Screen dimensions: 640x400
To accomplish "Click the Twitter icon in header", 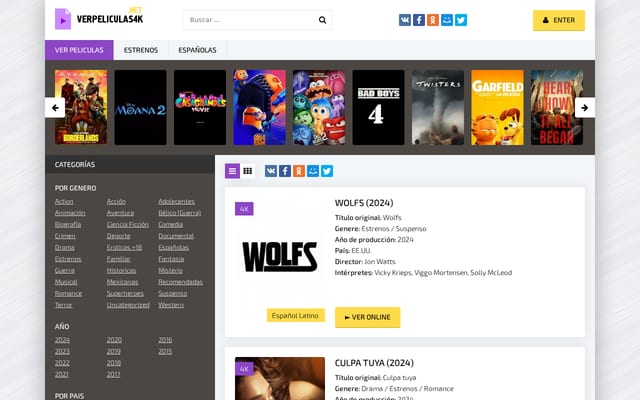I will 461,20.
